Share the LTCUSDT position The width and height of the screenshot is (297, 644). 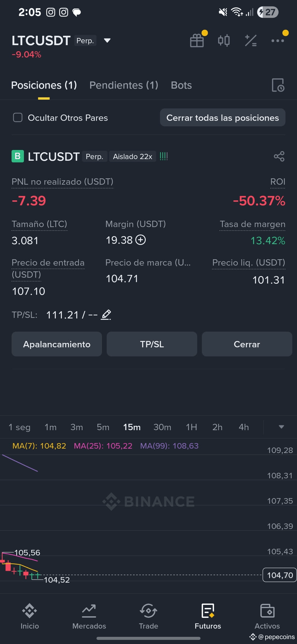pos(279,156)
